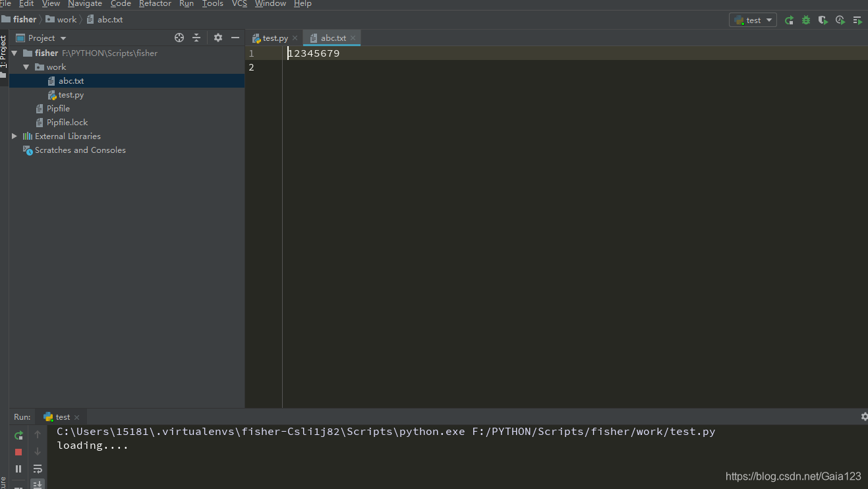Open the Window menu
868x489 pixels.
pyautogui.click(x=270, y=4)
